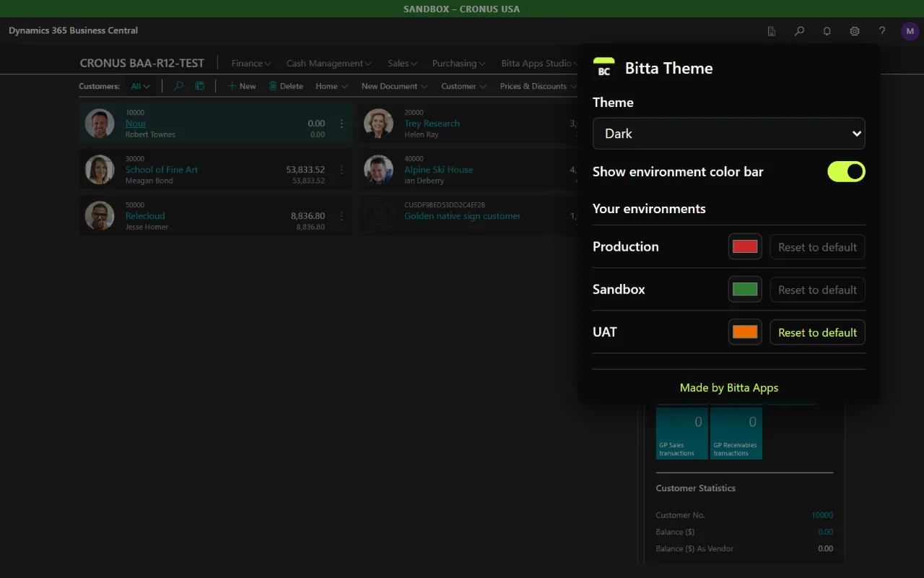Reset the Sandbox color to default

pyautogui.click(x=817, y=290)
